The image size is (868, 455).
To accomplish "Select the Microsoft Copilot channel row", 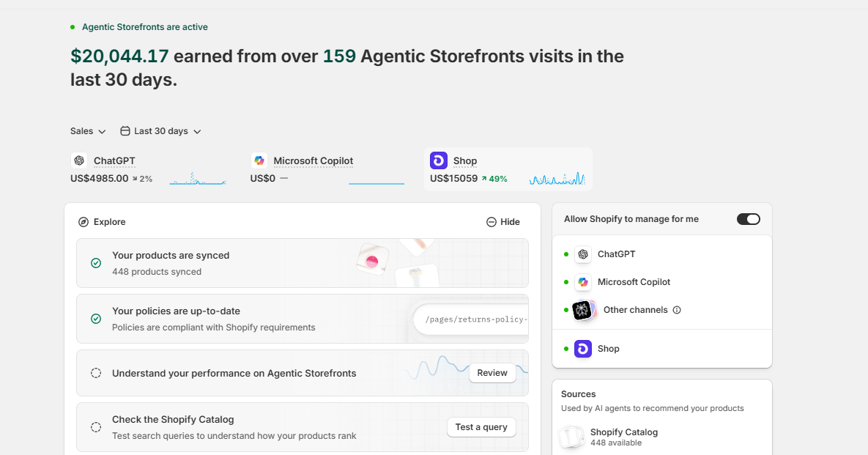I will (662, 282).
